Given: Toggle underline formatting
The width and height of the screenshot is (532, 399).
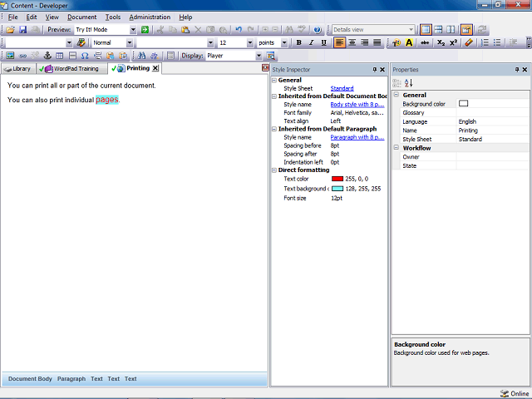Looking at the screenshot, I should (323, 42).
